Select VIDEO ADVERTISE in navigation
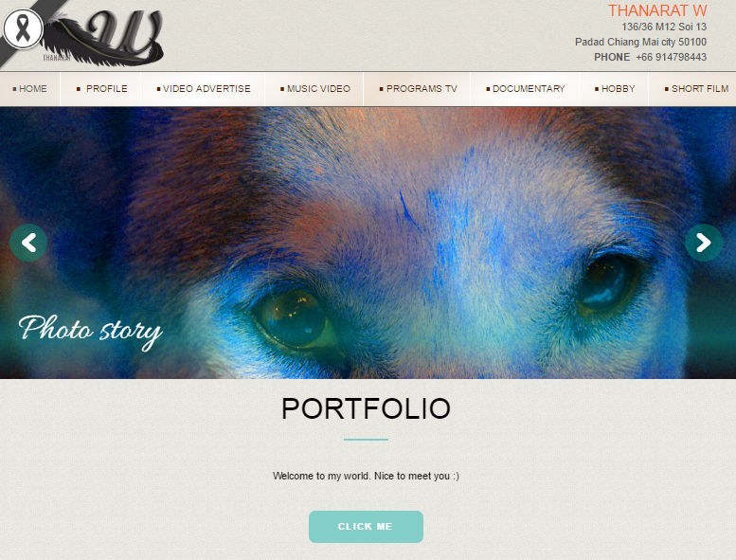 click(204, 89)
